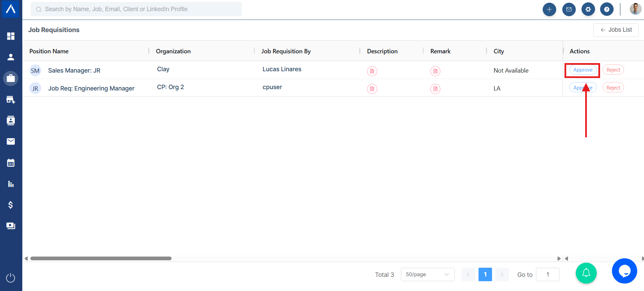This screenshot has height=291, width=644.
Task: Click the plus quick-add icon in header
Action: [x=549, y=9]
